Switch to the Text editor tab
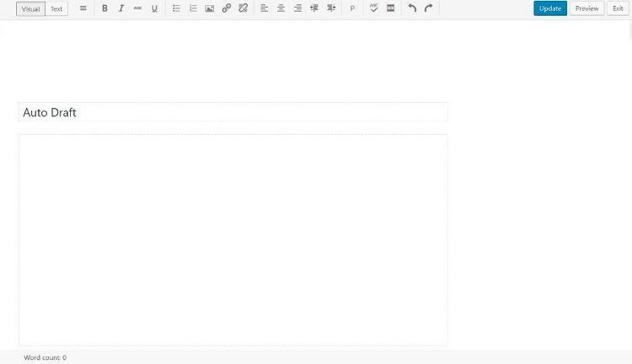Viewport: 632px width, 364px height. 56,9
